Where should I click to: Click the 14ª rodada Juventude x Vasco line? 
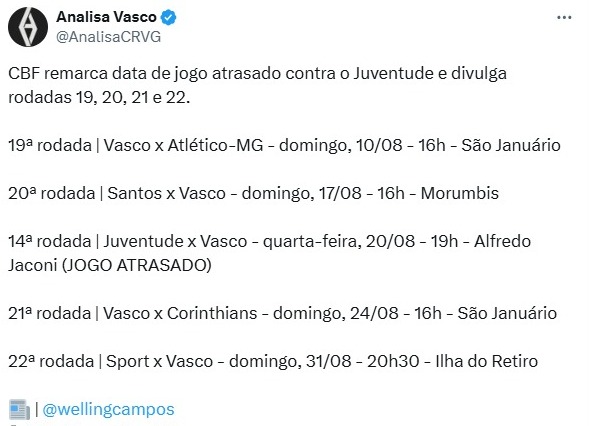(x=269, y=253)
